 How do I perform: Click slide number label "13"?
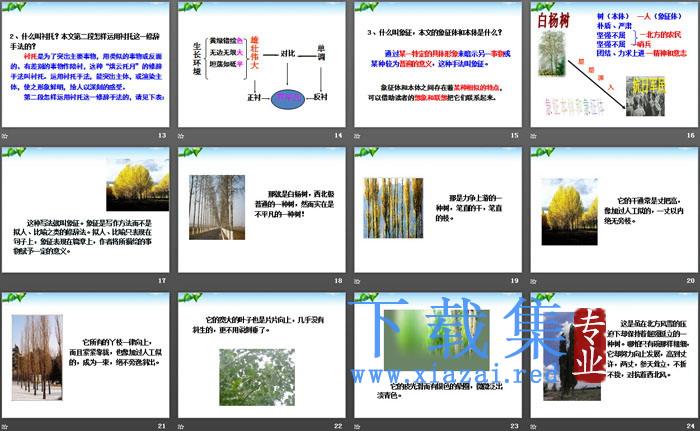pos(162,135)
